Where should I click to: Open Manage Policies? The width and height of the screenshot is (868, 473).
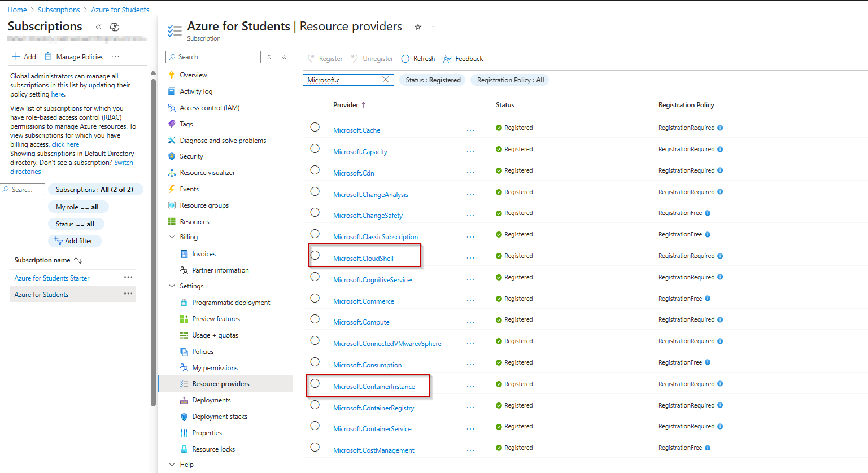pyautogui.click(x=74, y=57)
